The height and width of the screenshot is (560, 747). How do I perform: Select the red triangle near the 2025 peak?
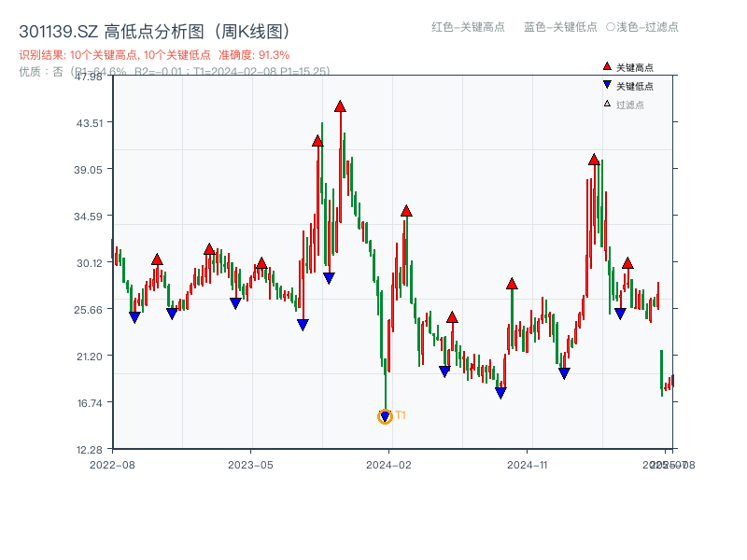tap(592, 159)
